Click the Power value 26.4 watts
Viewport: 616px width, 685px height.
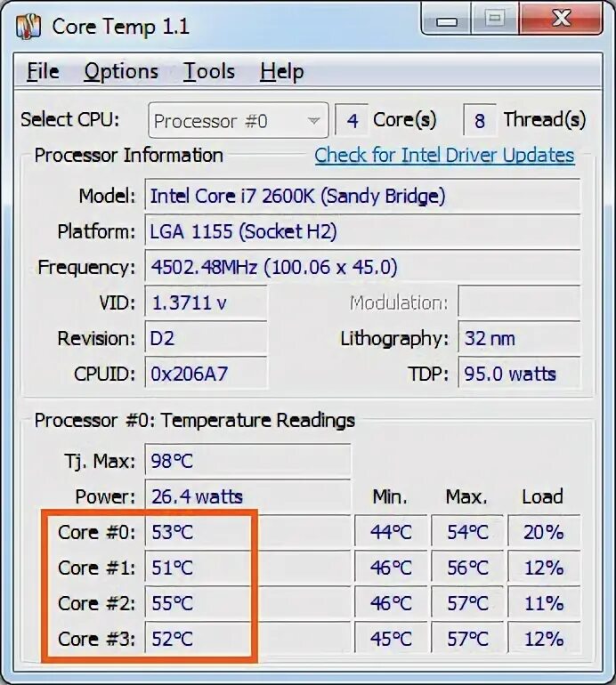tap(247, 496)
